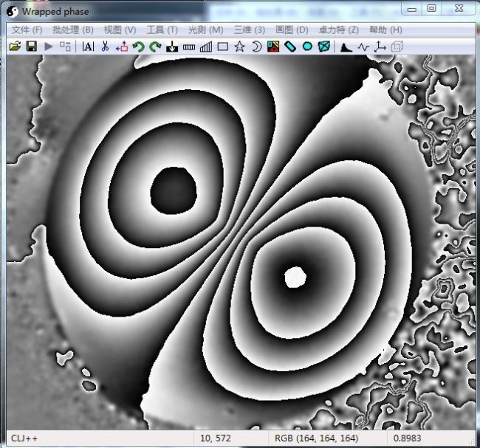The height and width of the screenshot is (448, 480).
Task: Select the crescent moon tool
Action: click(256, 46)
